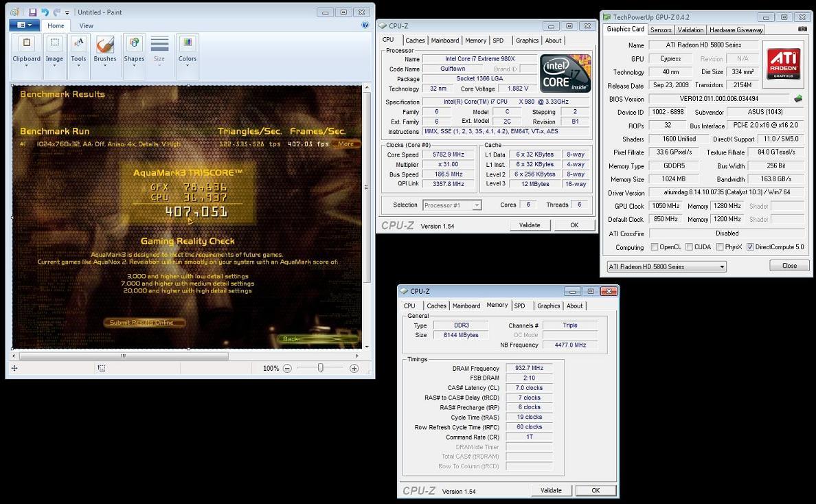Click the Paint zoom slider handle
816x504 pixels.
click(x=321, y=368)
